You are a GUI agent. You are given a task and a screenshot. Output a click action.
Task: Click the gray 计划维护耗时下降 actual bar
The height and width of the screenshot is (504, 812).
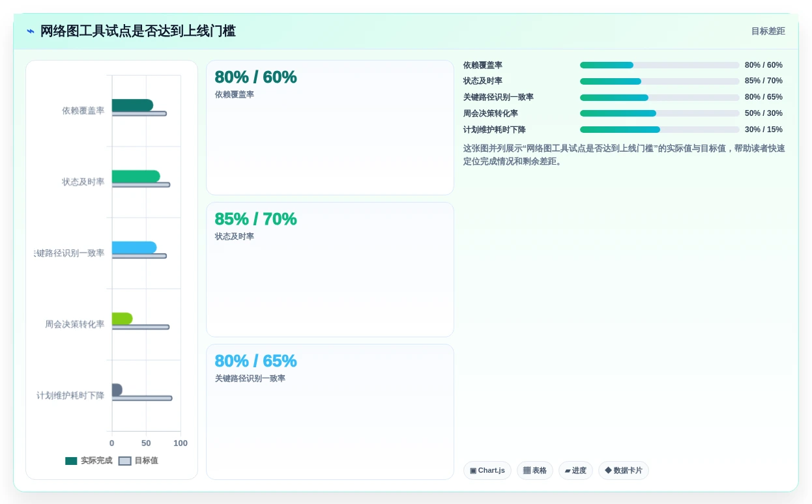117,390
